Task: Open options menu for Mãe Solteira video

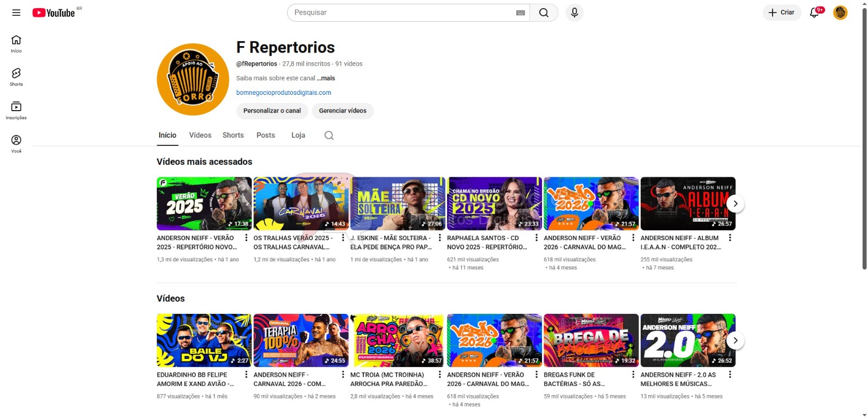Action: click(439, 238)
